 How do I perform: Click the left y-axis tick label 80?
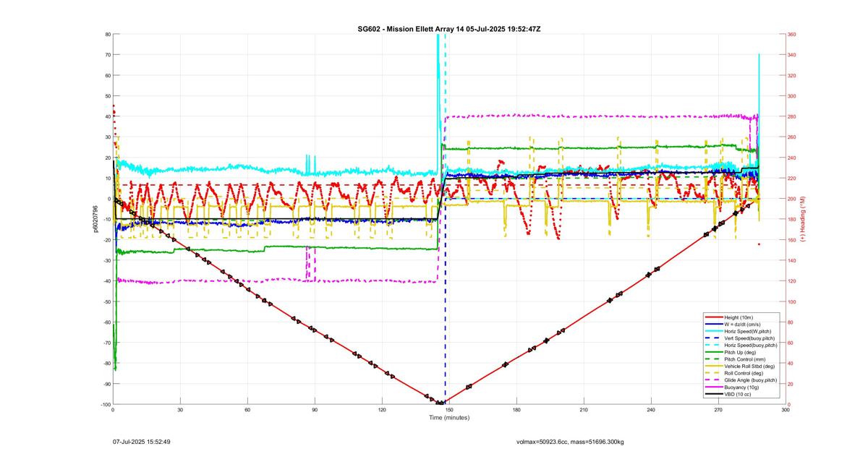pyautogui.click(x=107, y=35)
